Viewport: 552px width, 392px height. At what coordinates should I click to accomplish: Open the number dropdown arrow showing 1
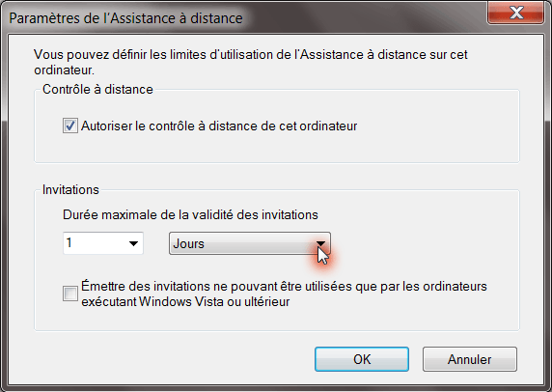[x=133, y=243]
